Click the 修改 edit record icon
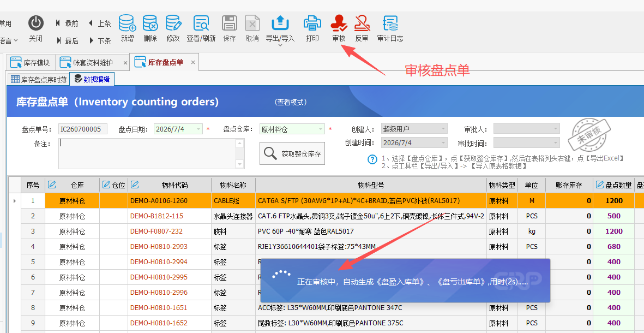Image resolution: width=644 pixels, height=333 pixels. pos(173,23)
